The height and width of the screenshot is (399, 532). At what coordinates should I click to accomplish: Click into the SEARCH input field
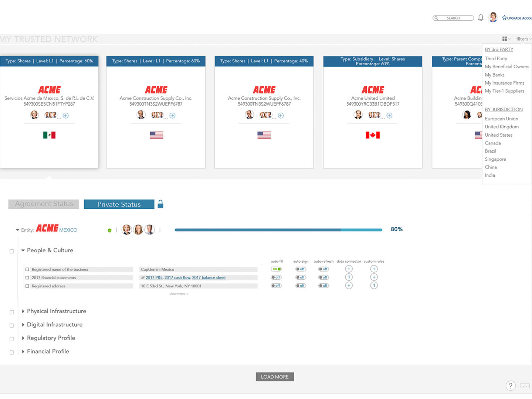pyautogui.click(x=453, y=18)
